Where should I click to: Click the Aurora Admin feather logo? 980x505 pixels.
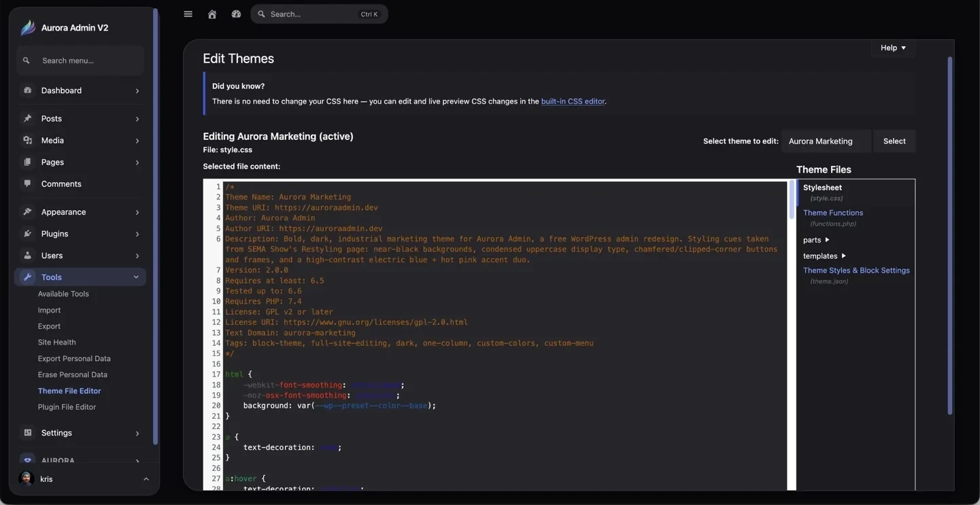28,28
